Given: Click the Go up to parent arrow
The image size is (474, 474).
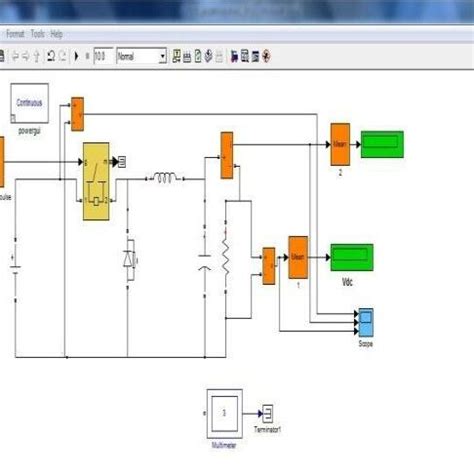Looking at the screenshot, I should click(x=37, y=56).
